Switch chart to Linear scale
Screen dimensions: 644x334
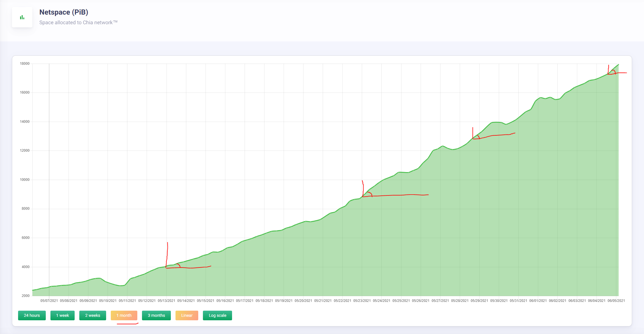pyautogui.click(x=187, y=315)
